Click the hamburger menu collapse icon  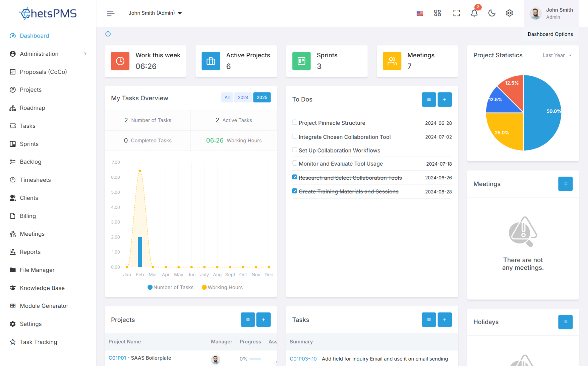pyautogui.click(x=110, y=13)
